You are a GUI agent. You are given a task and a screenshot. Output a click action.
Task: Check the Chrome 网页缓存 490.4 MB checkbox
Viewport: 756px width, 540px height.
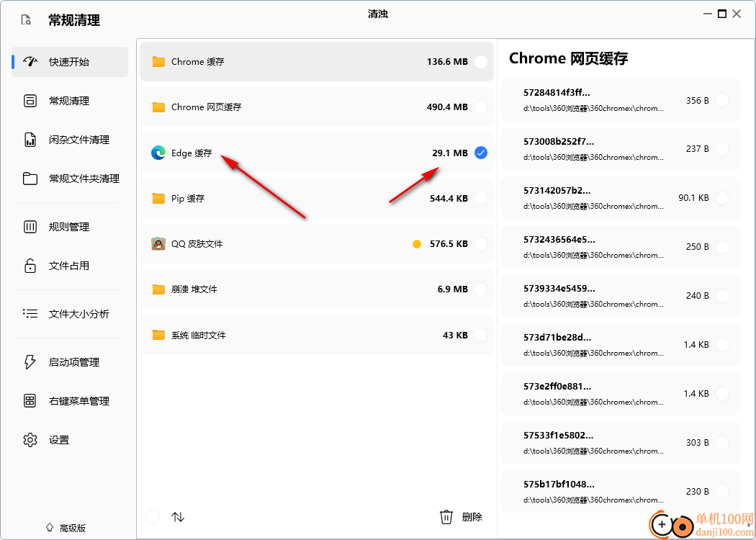click(x=481, y=107)
